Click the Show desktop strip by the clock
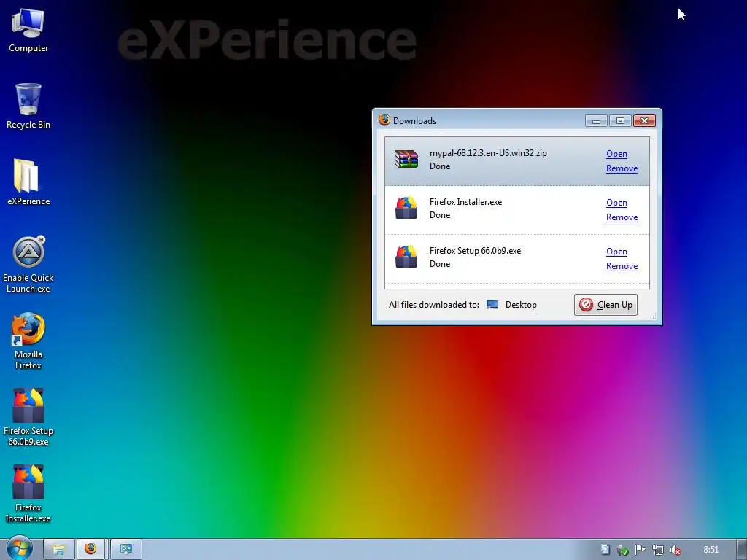 click(x=742, y=550)
